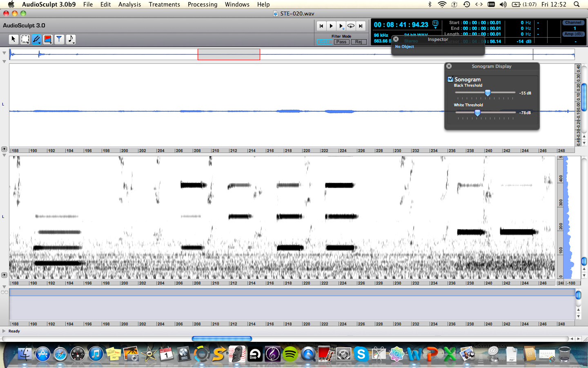The width and height of the screenshot is (588, 368).
Task: Collapse the waveform pane disclosure triangle
Action: [4, 62]
